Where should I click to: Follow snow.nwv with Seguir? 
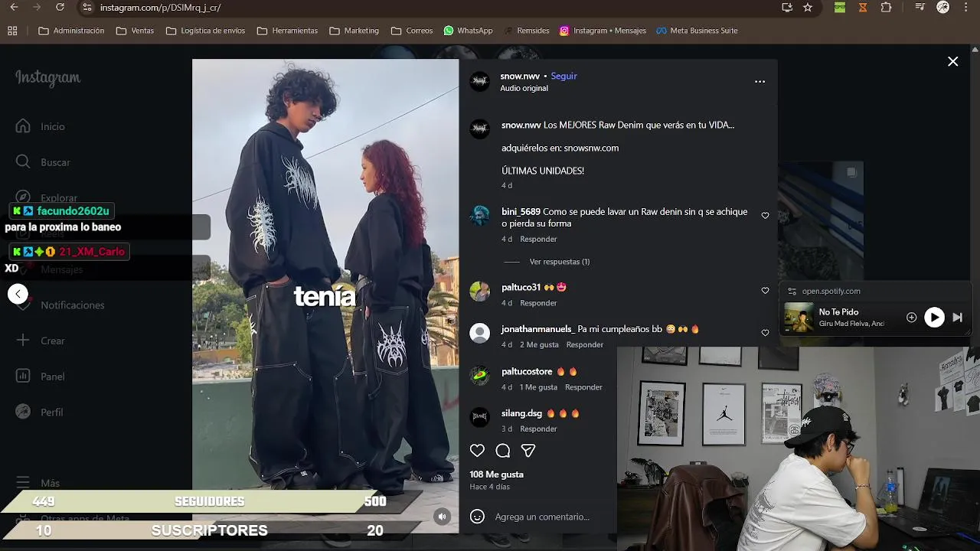pos(563,76)
